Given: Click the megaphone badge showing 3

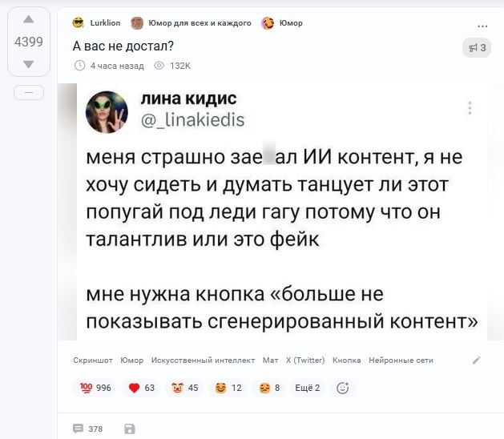Looking at the screenshot, I should [477, 48].
